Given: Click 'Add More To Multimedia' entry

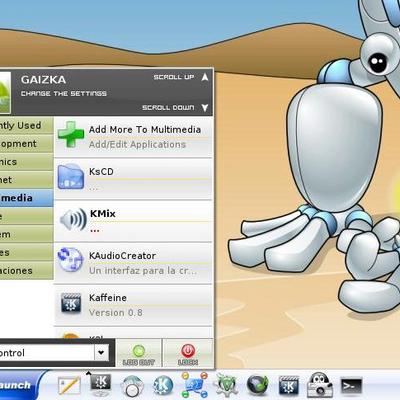Looking at the screenshot, I should click(145, 130).
